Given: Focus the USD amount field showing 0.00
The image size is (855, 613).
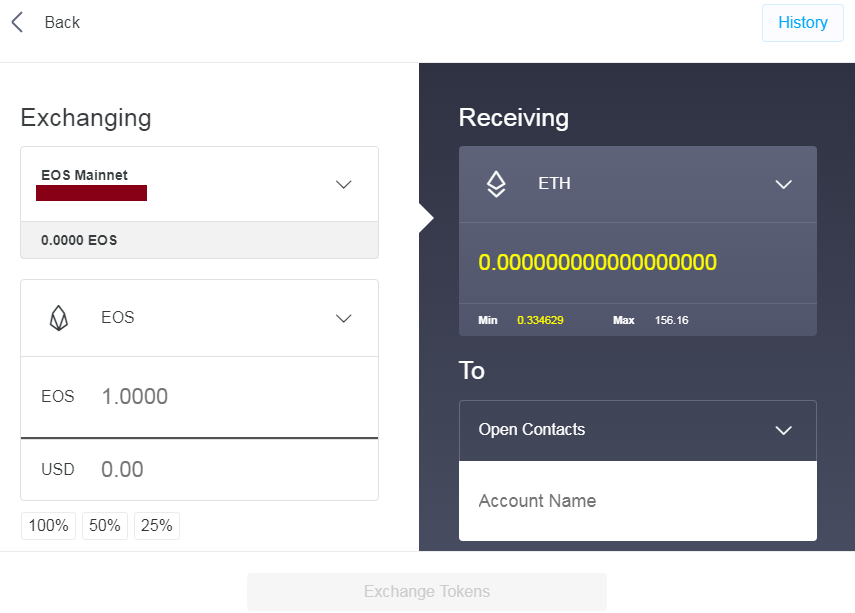Looking at the screenshot, I should tap(200, 469).
